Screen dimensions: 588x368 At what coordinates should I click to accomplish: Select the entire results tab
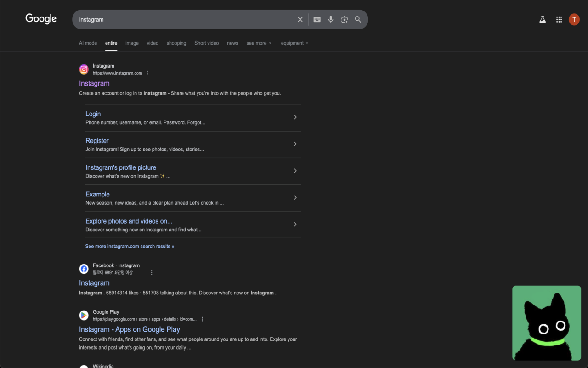[x=111, y=43]
